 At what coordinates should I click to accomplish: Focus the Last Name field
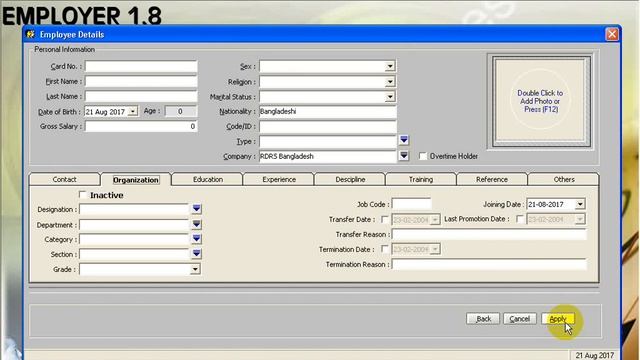tap(141, 96)
